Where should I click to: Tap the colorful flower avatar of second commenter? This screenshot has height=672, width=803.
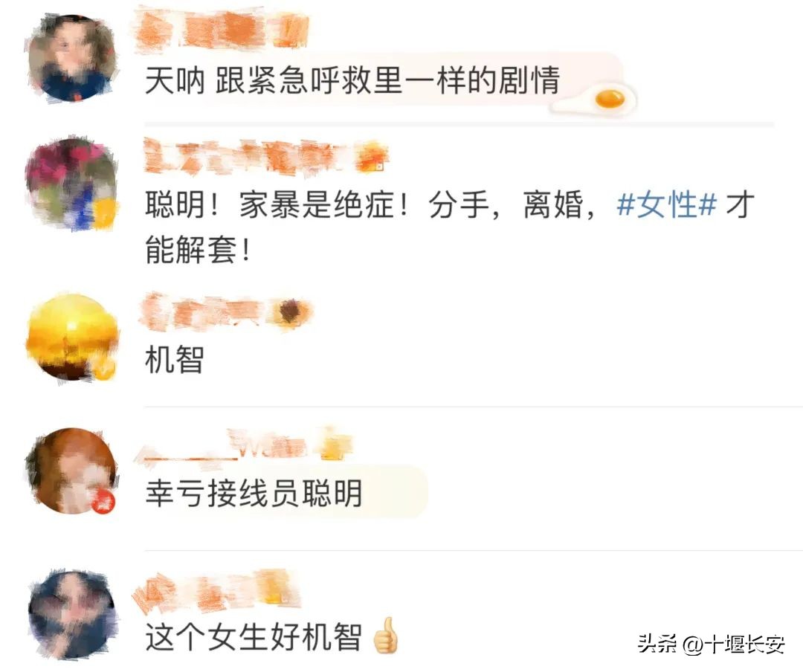(71, 184)
